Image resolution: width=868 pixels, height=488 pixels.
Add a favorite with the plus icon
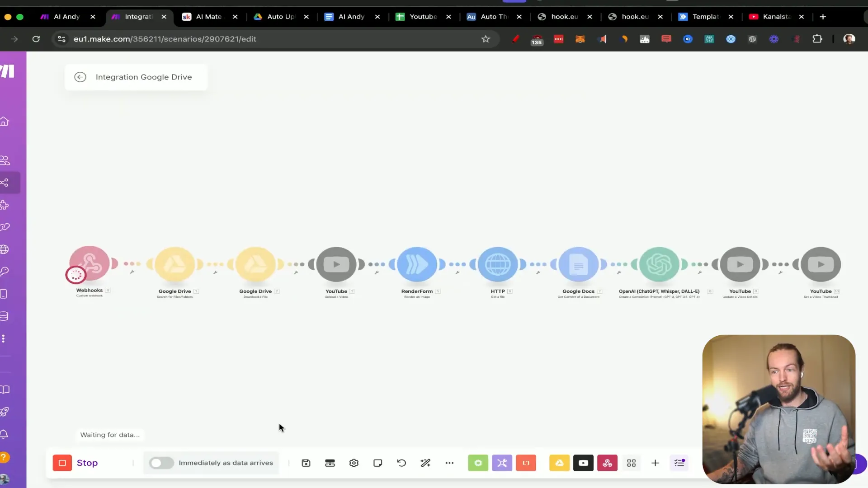[655, 463]
